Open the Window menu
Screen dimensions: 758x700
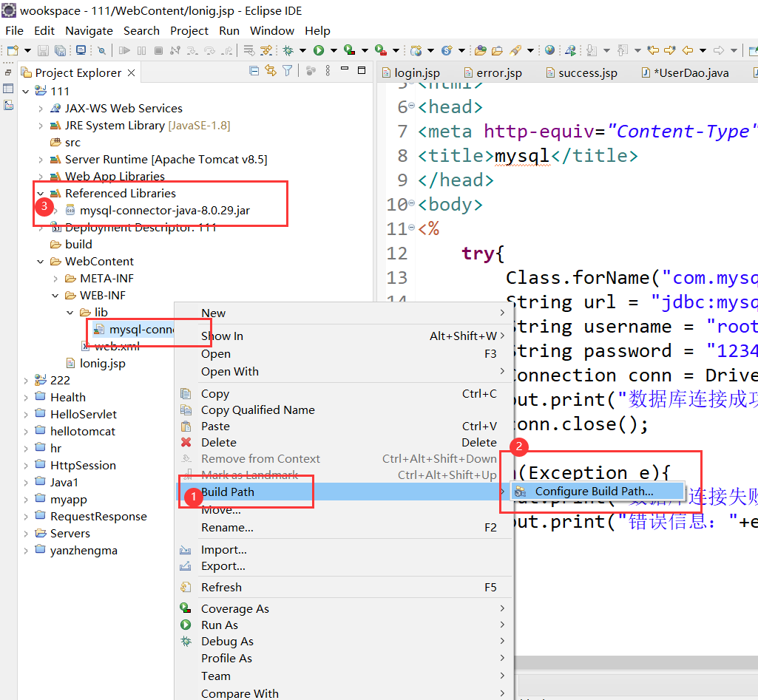coord(271,30)
